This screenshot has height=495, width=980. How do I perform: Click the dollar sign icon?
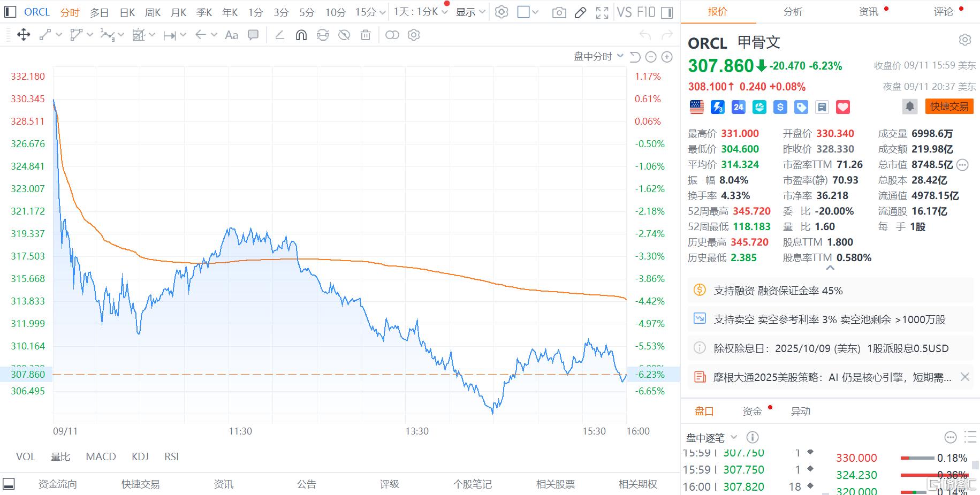pyautogui.click(x=780, y=107)
